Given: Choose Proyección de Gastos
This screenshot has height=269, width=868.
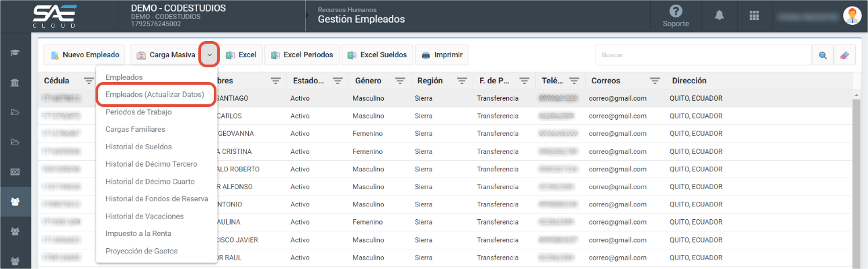Looking at the screenshot, I should click(155, 252).
